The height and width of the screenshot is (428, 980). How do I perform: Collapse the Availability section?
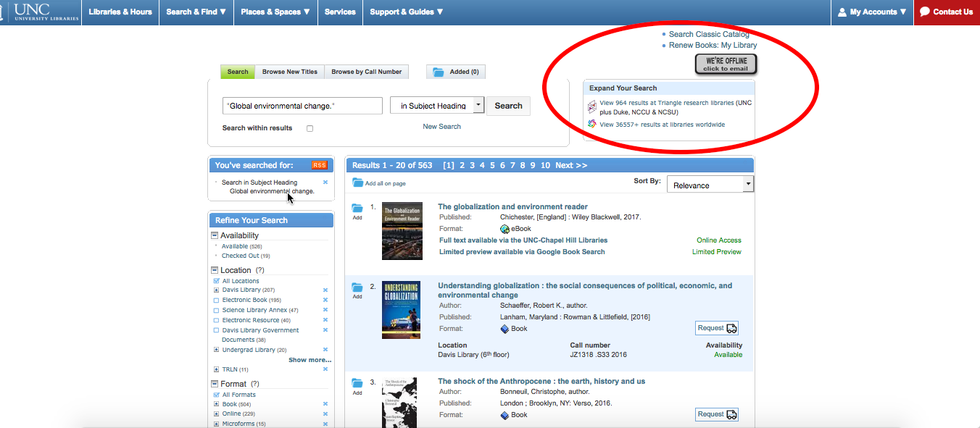(x=215, y=235)
